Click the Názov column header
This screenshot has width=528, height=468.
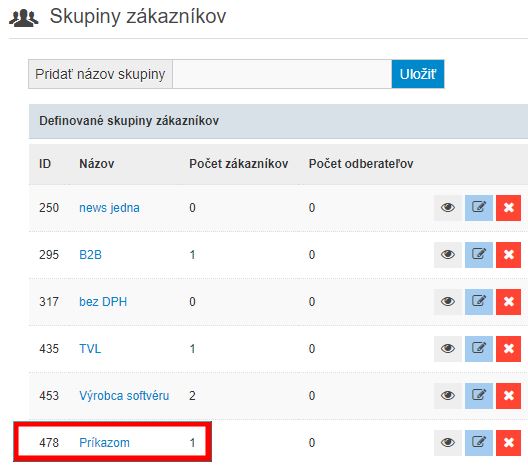[97, 164]
